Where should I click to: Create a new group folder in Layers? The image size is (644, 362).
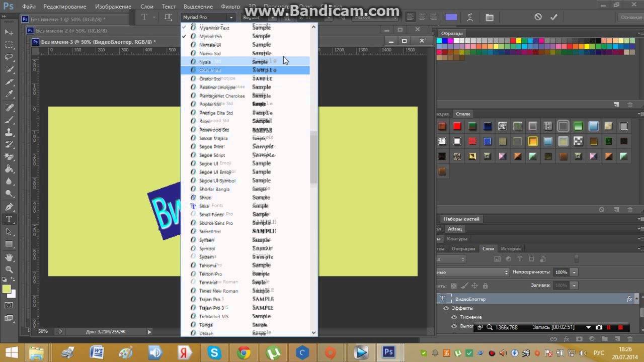[x=604, y=339]
